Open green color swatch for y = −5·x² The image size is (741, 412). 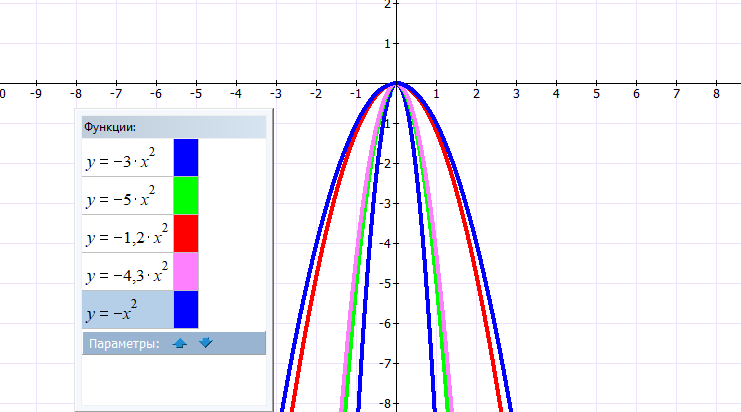[x=186, y=196]
